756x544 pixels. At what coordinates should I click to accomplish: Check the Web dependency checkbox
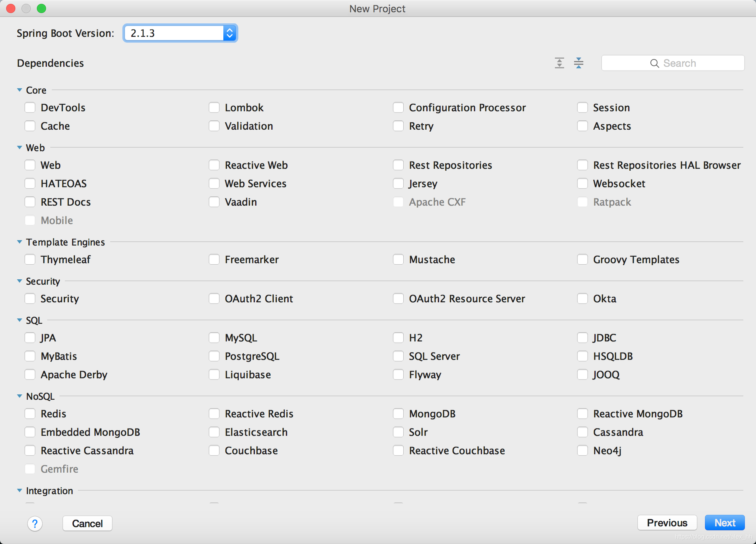pyautogui.click(x=30, y=165)
